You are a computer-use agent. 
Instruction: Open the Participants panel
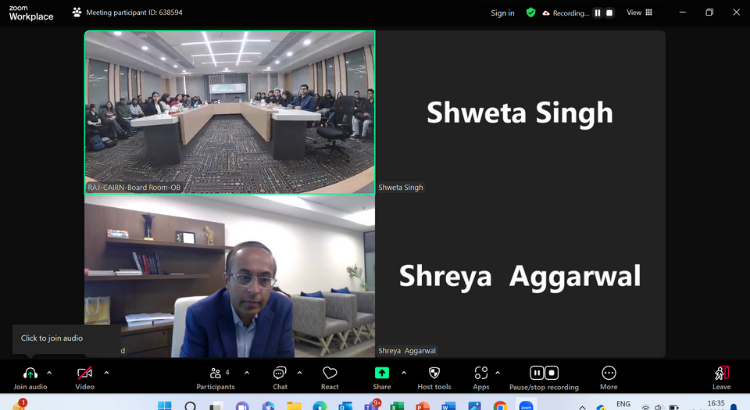[215, 373]
